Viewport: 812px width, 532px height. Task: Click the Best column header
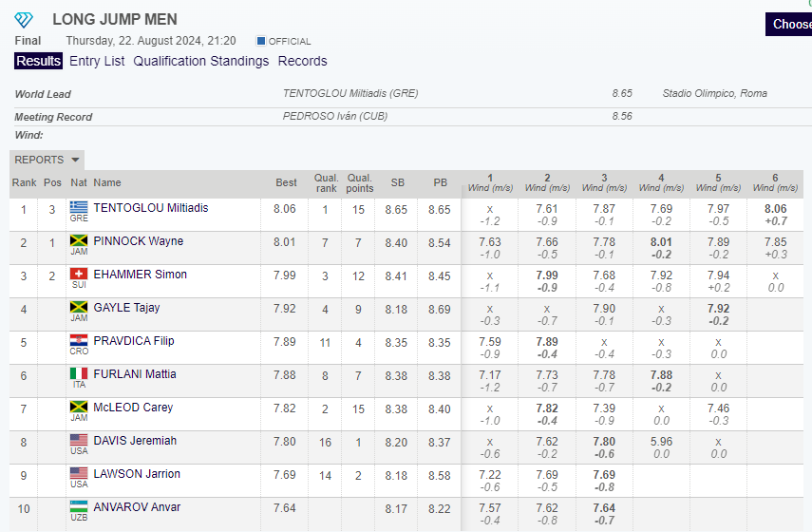(x=286, y=182)
